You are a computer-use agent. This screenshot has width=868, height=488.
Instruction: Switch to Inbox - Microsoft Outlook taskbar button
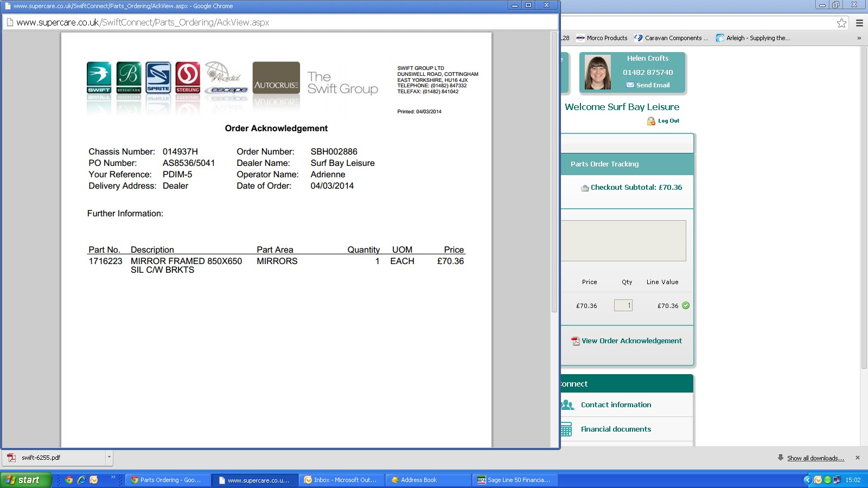point(342,480)
